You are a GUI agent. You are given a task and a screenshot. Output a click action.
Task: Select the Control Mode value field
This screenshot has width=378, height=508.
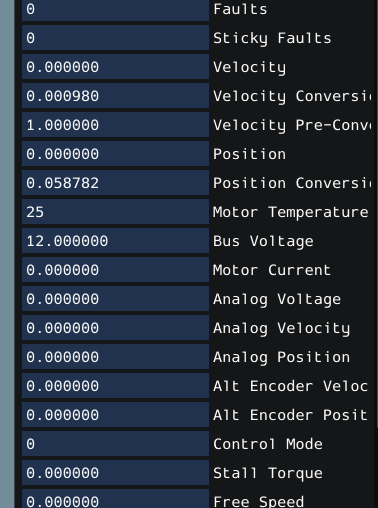tap(115, 444)
